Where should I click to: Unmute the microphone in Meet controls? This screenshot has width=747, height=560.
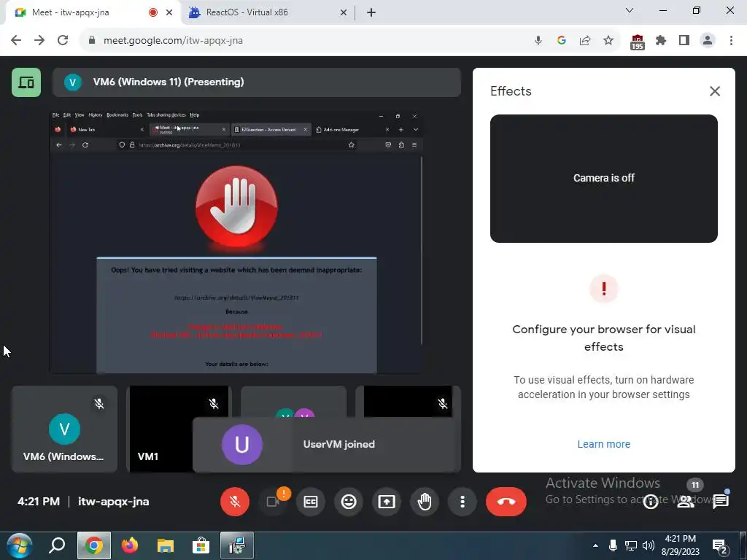pos(234,502)
